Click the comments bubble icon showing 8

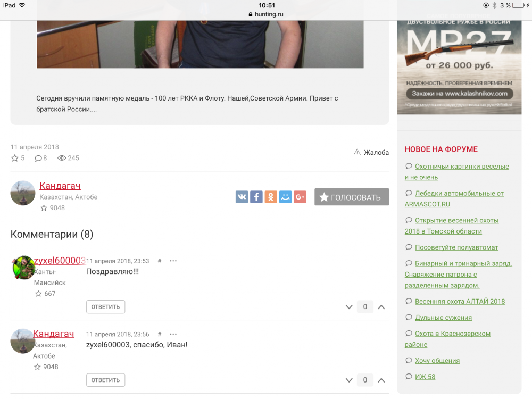(x=38, y=158)
